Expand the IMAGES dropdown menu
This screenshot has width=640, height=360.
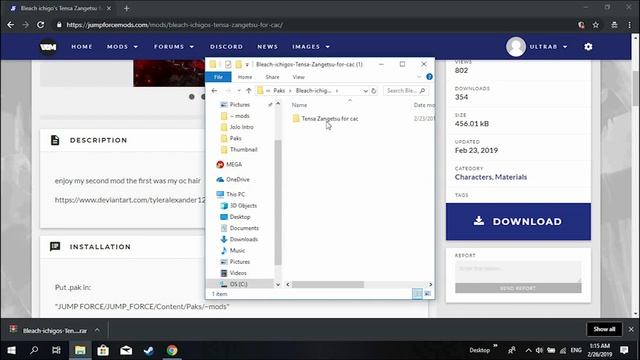pyautogui.click(x=311, y=47)
